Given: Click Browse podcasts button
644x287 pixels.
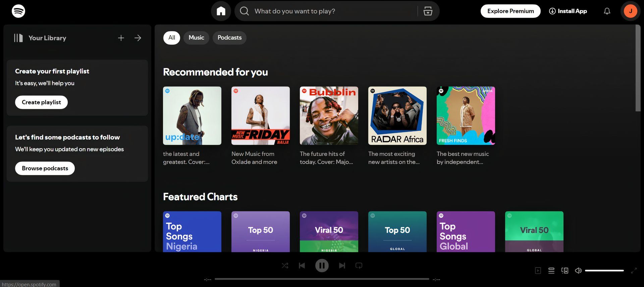Looking at the screenshot, I should point(45,168).
